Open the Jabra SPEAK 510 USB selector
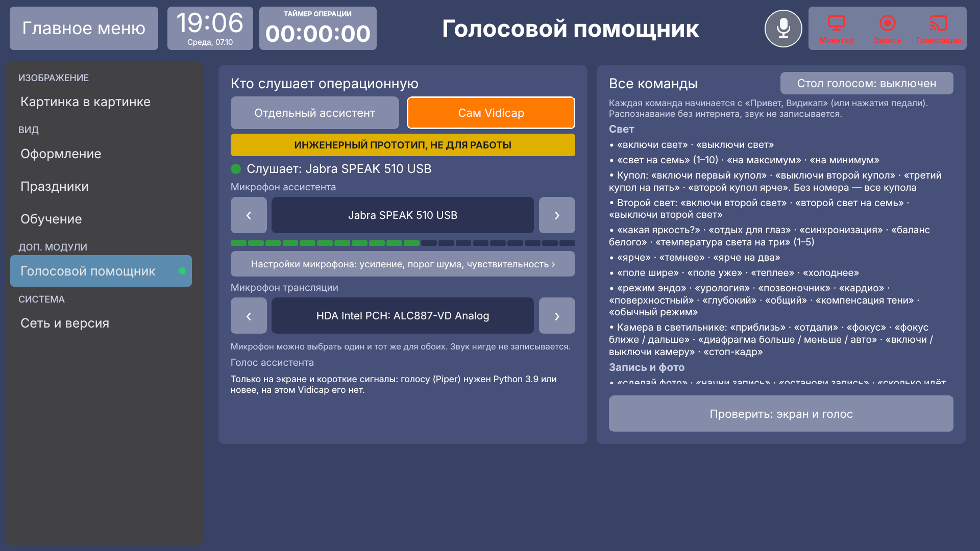Screen dimensions: 980x551 click(403, 215)
